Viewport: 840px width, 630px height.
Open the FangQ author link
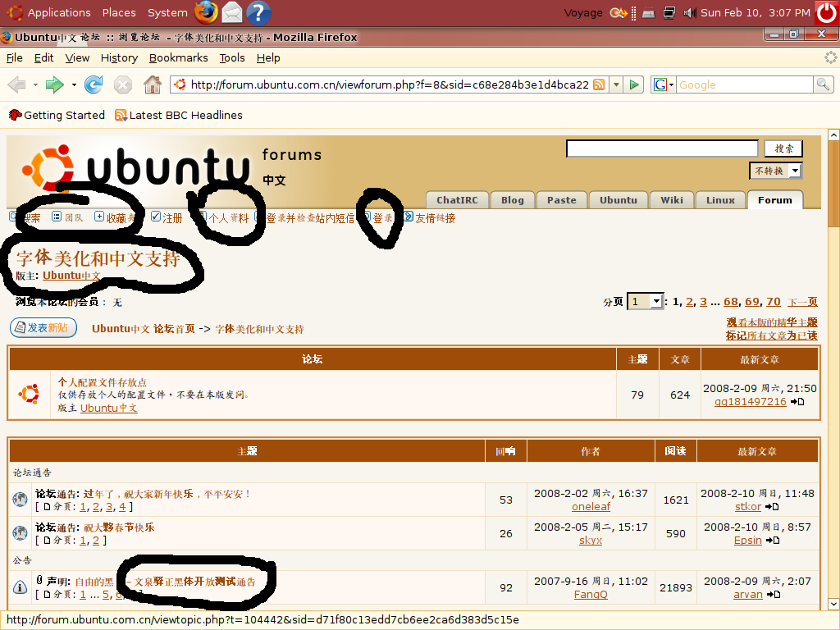point(591,595)
